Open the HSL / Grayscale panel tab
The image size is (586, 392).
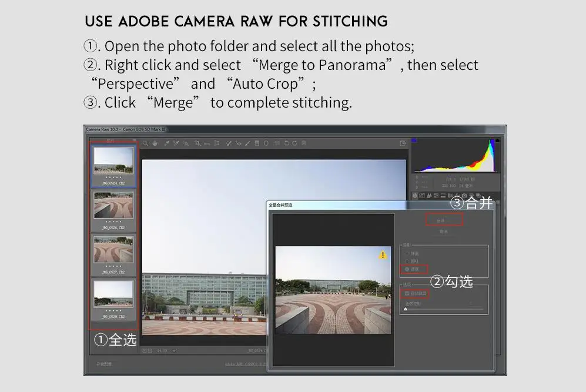(x=436, y=196)
